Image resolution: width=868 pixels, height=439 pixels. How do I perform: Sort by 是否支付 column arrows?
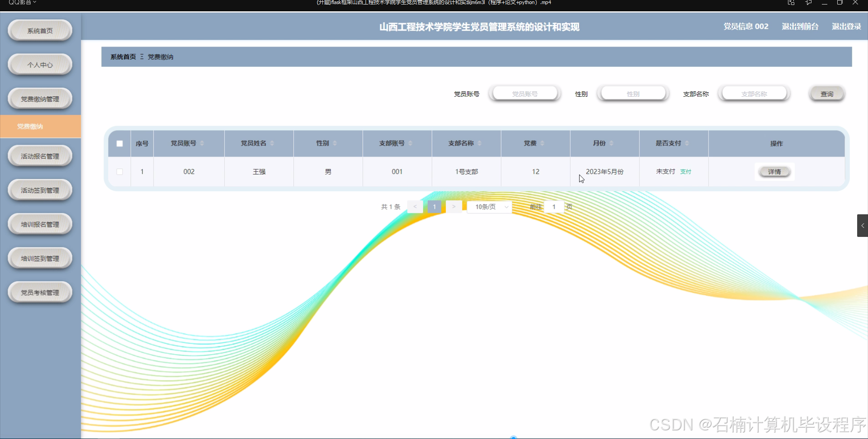687,143
